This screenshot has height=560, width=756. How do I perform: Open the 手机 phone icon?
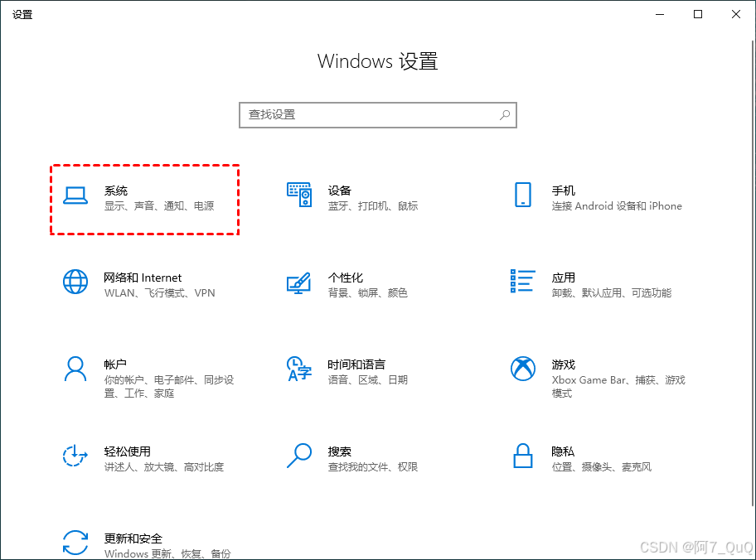(x=522, y=195)
